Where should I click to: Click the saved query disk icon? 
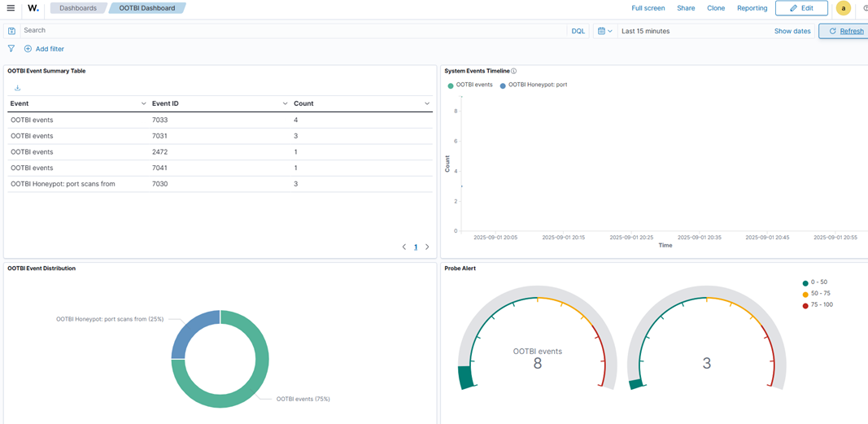point(11,31)
